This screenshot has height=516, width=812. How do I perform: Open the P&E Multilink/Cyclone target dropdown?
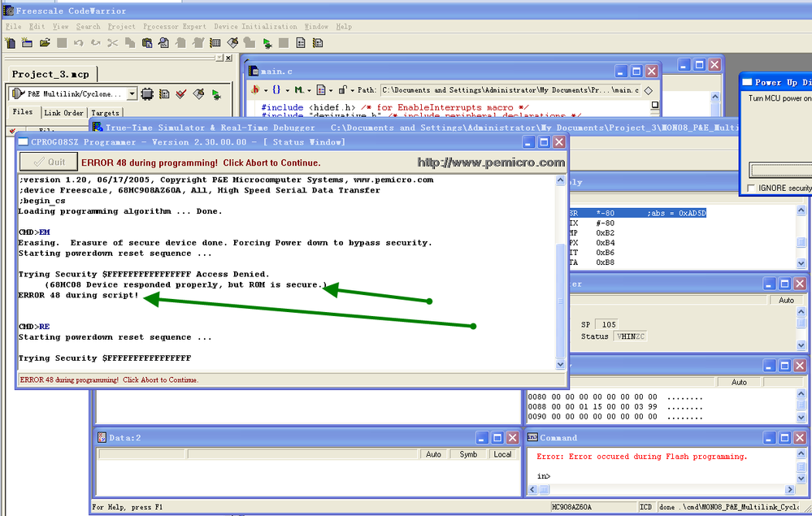[x=132, y=93]
